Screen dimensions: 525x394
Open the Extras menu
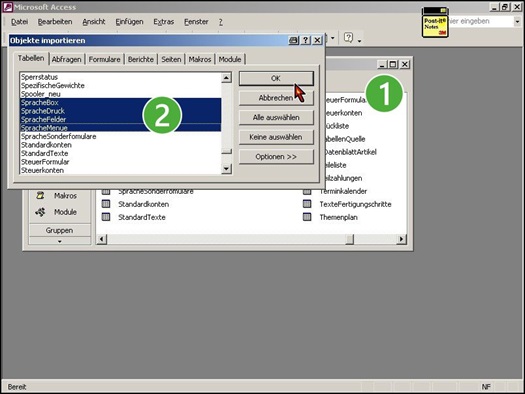click(x=164, y=22)
